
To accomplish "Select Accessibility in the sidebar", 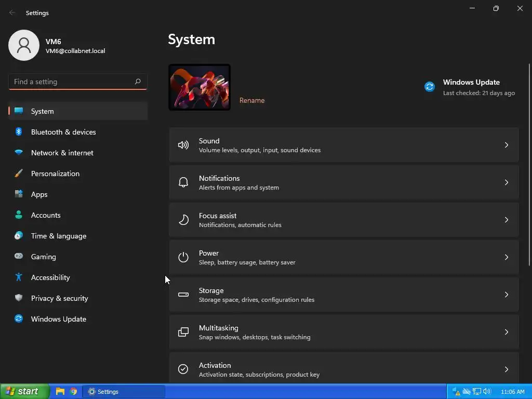I will pyautogui.click(x=78, y=277).
